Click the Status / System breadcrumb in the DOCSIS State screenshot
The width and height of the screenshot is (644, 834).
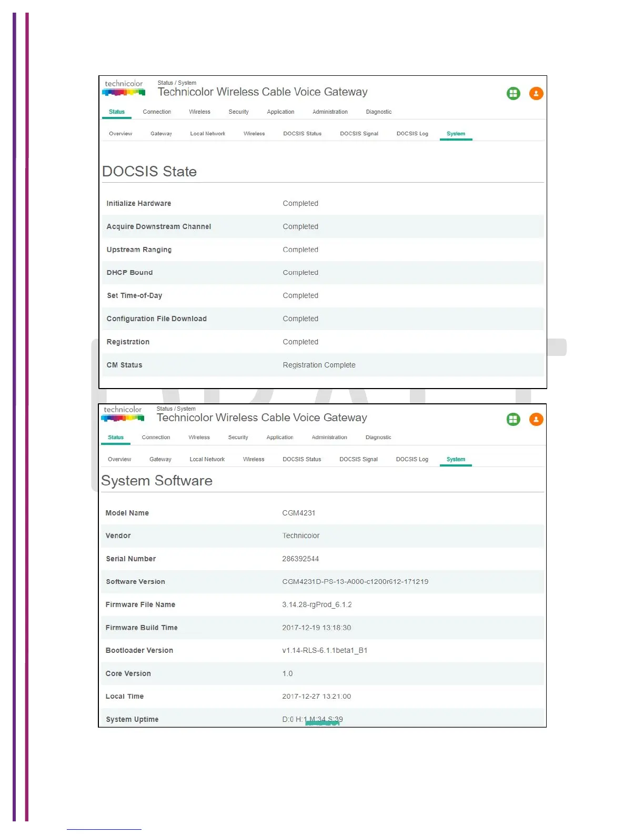[177, 83]
